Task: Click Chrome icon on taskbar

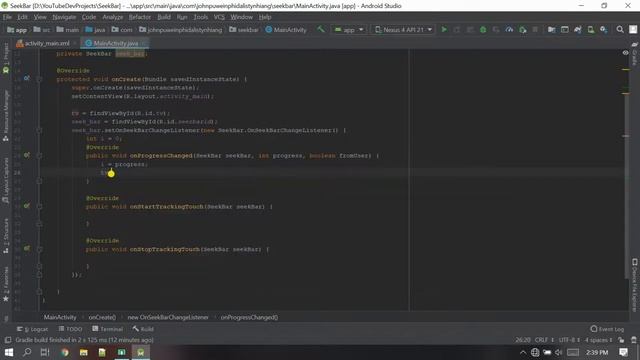Action: click(x=64, y=352)
